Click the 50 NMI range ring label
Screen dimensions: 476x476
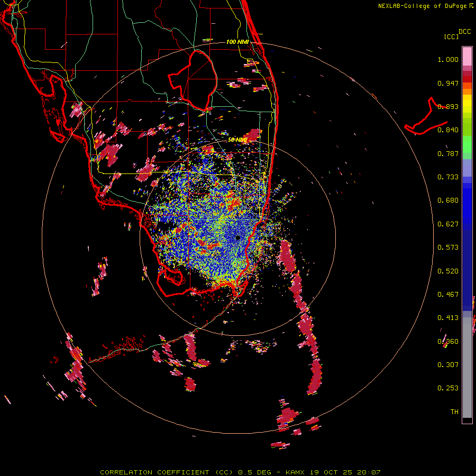coord(237,140)
